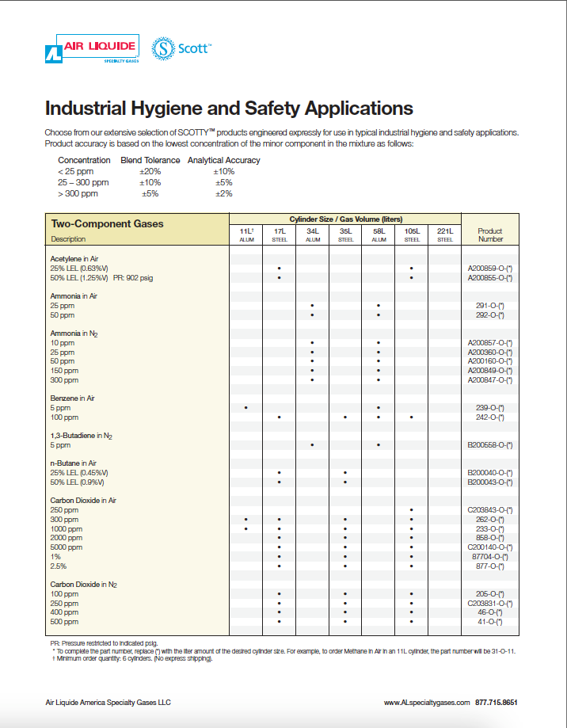
Task: Select the 105L STEEL column header
Action: (412, 234)
